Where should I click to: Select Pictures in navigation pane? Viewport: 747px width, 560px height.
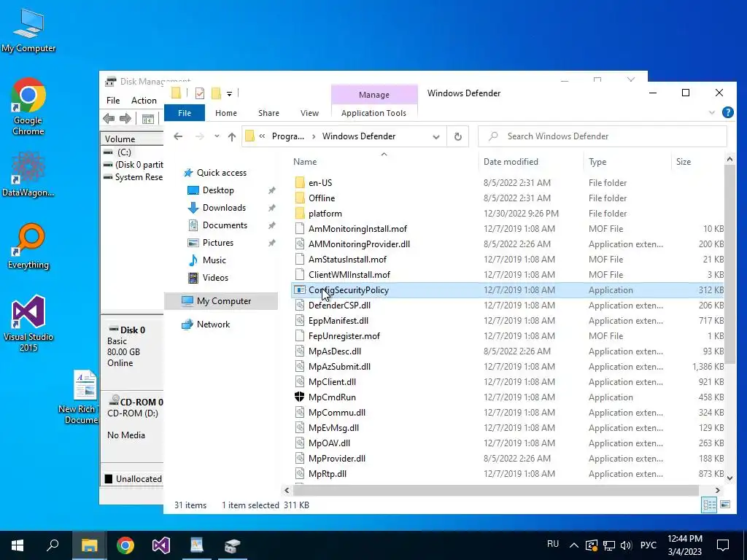pyautogui.click(x=217, y=243)
